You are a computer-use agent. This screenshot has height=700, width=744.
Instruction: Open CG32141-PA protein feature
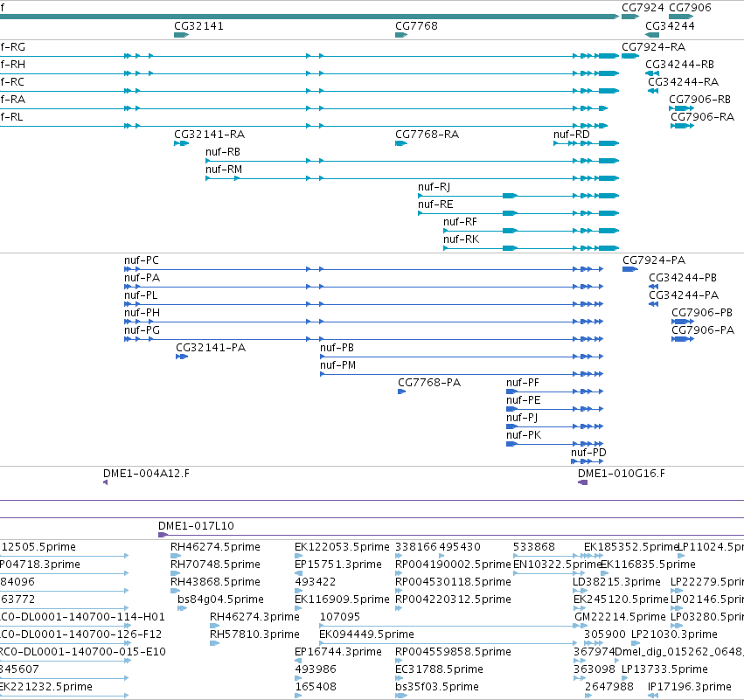tap(211, 348)
